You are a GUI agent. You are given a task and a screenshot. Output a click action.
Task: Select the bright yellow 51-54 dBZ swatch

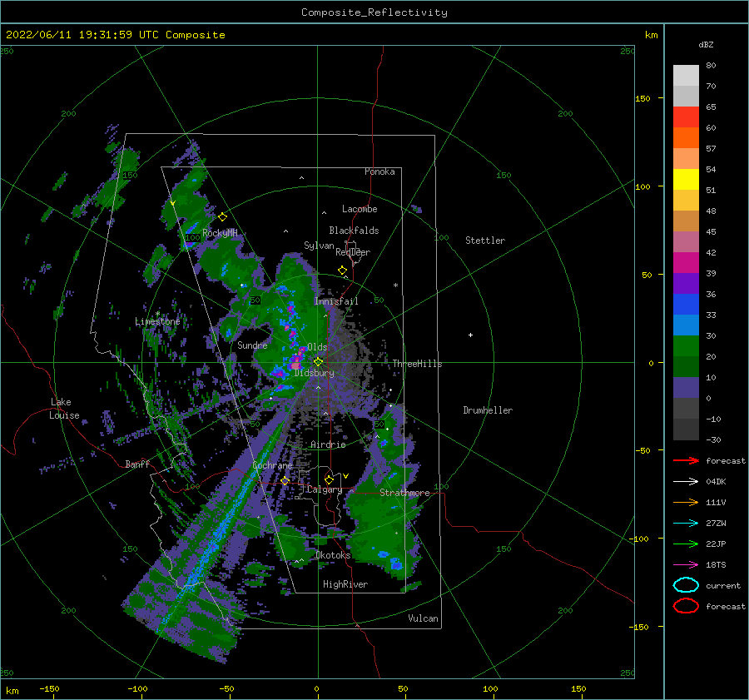[686, 179]
